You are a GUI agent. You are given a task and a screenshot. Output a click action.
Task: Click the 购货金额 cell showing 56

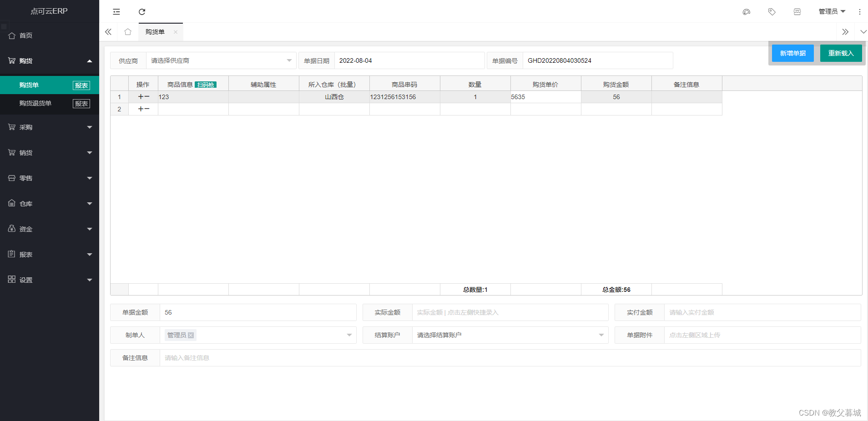pos(616,97)
